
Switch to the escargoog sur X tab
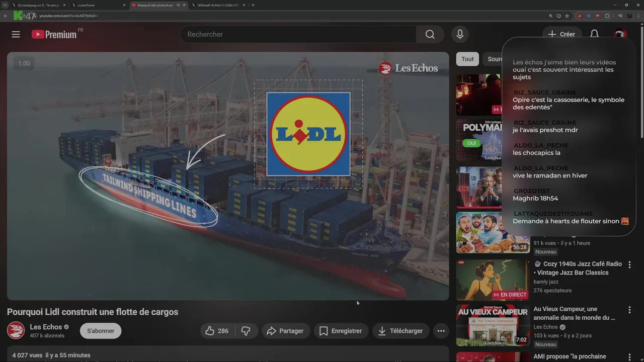pos(39,5)
